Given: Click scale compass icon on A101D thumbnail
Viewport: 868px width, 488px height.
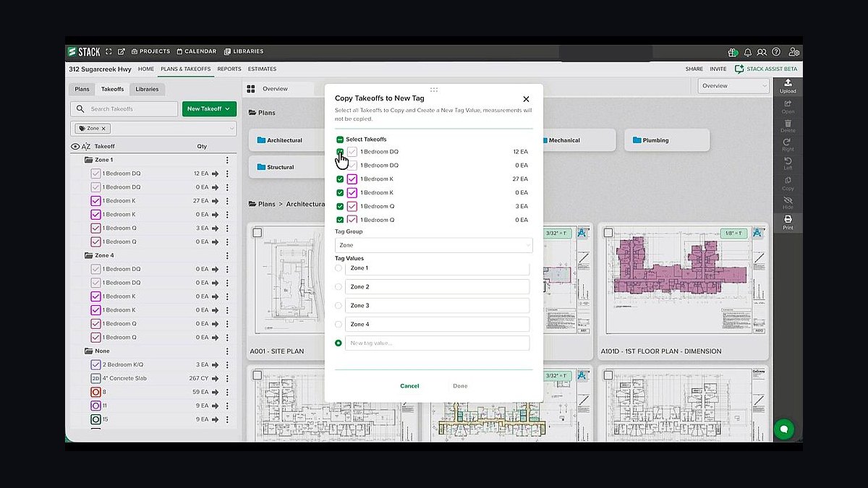Looking at the screenshot, I should click(x=757, y=234).
